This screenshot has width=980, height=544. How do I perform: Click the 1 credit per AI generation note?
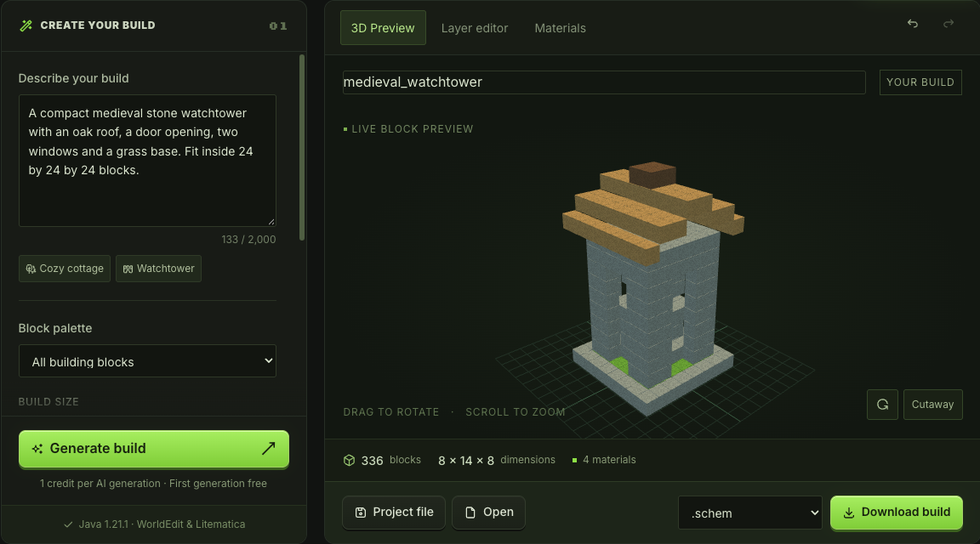(153, 484)
